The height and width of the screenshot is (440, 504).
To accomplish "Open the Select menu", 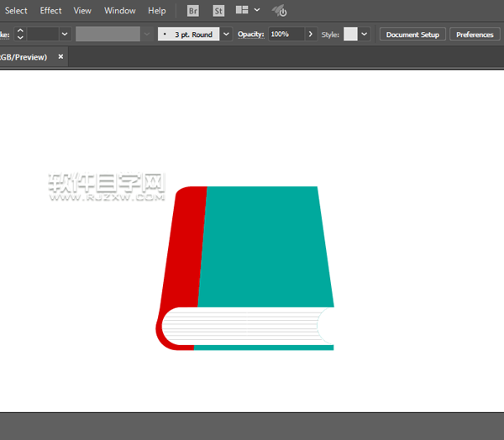I will pyautogui.click(x=17, y=11).
